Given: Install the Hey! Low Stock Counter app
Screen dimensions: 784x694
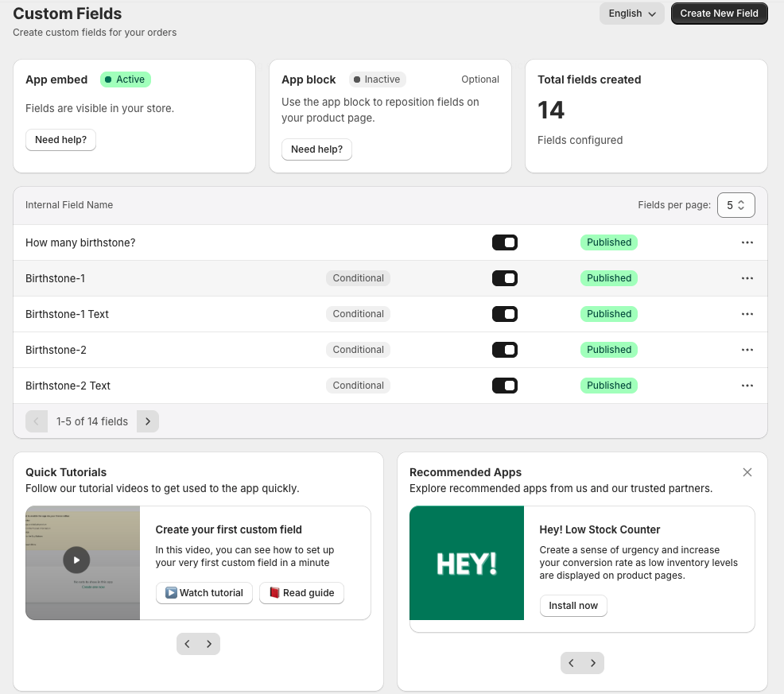Looking at the screenshot, I should click(573, 606).
